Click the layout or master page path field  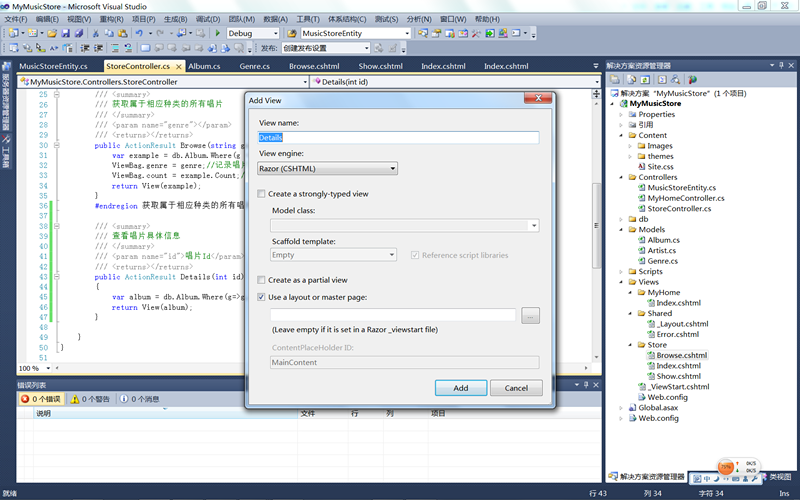393,315
